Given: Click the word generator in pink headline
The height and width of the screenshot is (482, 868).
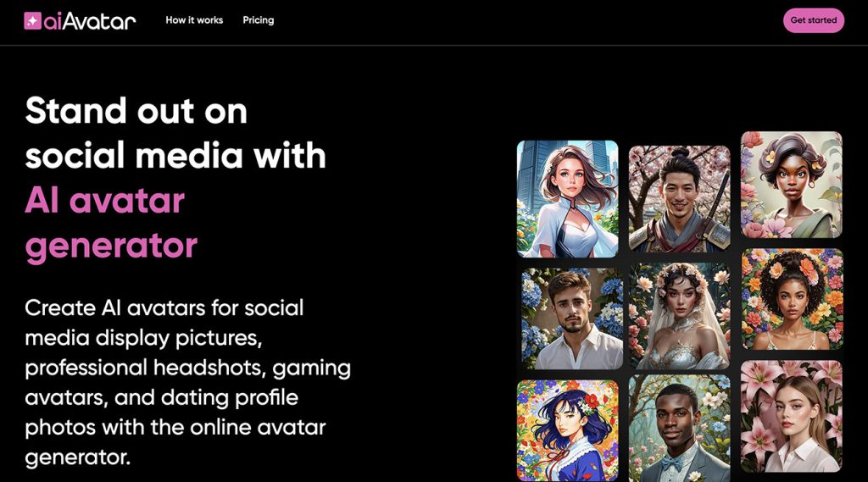Looking at the screenshot, I should coord(111,247).
